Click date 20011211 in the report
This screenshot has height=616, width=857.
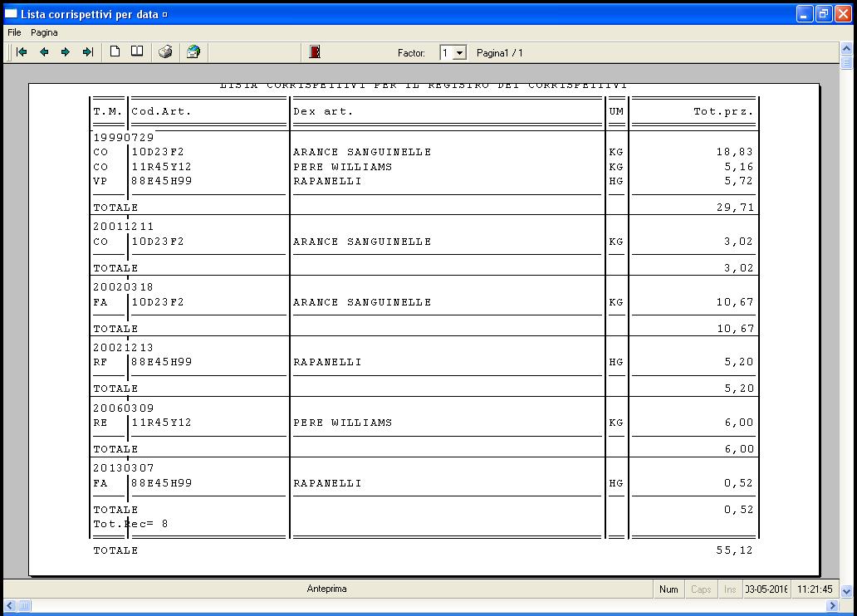pyautogui.click(x=124, y=227)
